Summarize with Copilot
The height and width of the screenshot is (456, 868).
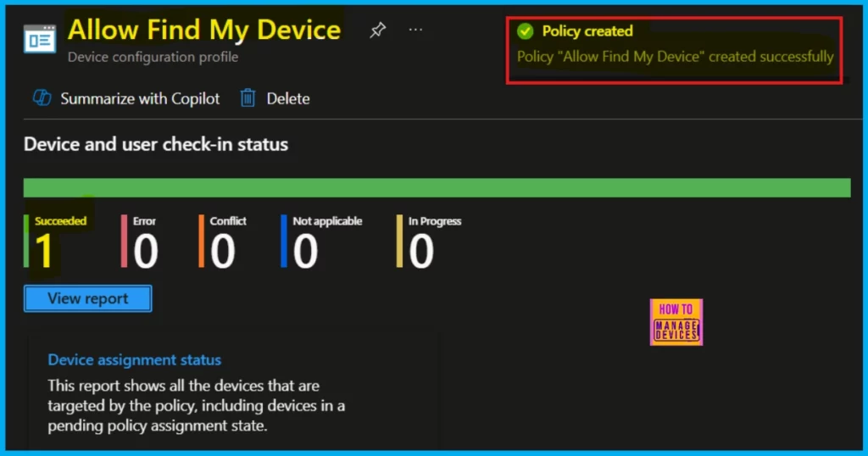[140, 98]
